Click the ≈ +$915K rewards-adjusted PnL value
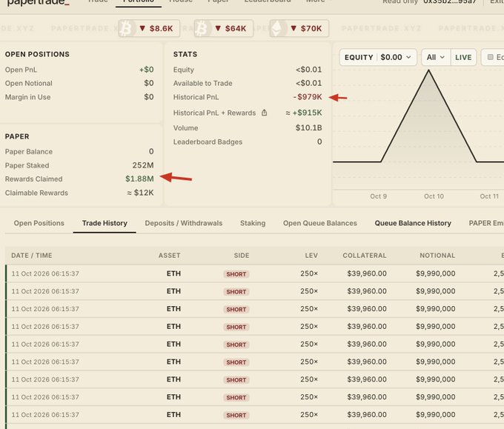Image resolution: width=504 pixels, height=429 pixels. coord(303,113)
